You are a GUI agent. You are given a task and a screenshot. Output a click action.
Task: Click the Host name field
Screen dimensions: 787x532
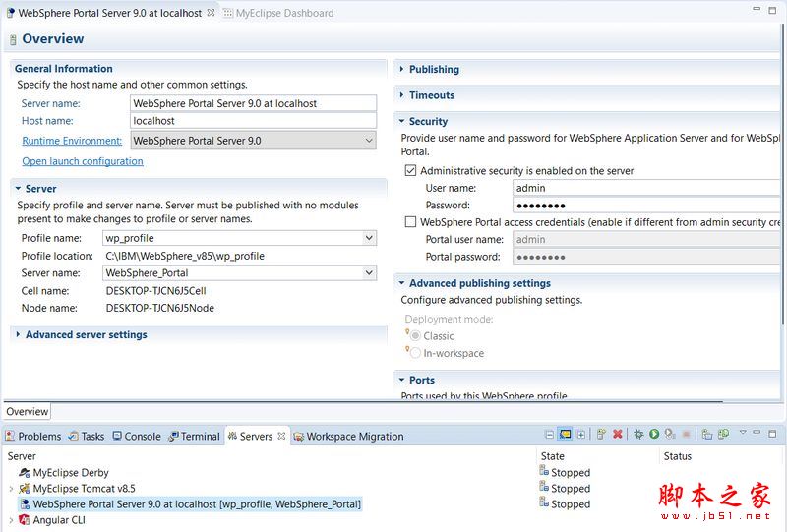(x=253, y=120)
